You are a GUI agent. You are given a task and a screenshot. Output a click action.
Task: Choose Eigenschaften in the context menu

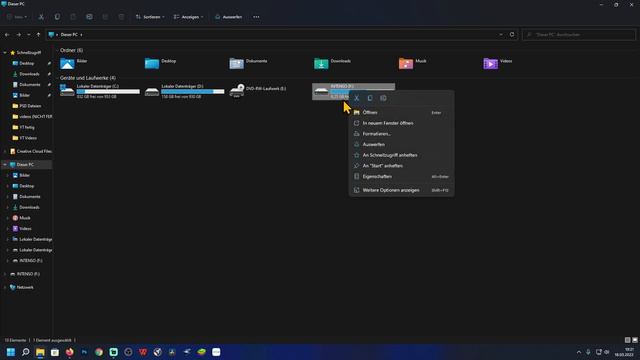point(402,176)
